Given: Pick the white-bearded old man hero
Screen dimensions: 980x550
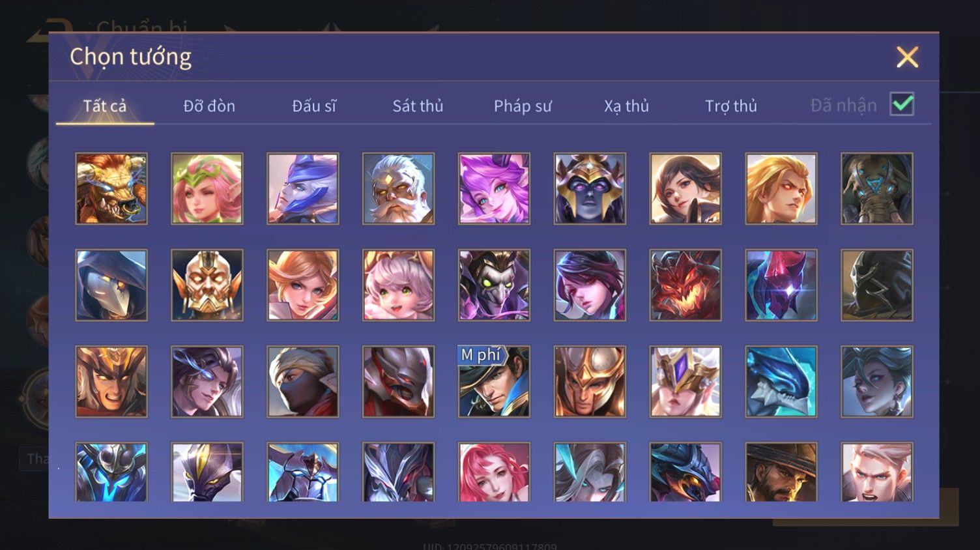Looking at the screenshot, I should pos(398,189).
